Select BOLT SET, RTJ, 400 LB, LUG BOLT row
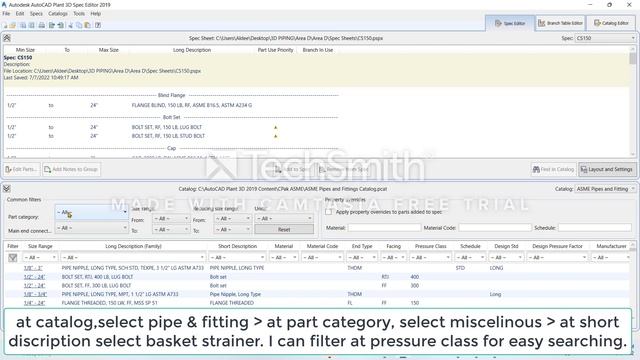This screenshot has width=640, height=360. pos(318,277)
